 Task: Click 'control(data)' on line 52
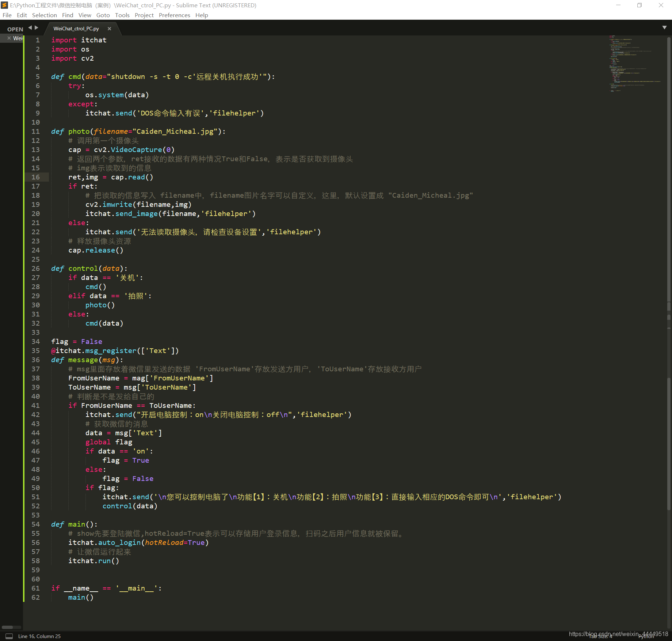(130, 506)
